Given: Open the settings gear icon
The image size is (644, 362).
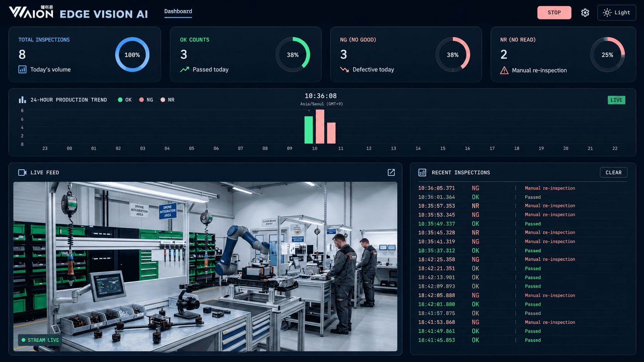Looking at the screenshot, I should pos(585,13).
